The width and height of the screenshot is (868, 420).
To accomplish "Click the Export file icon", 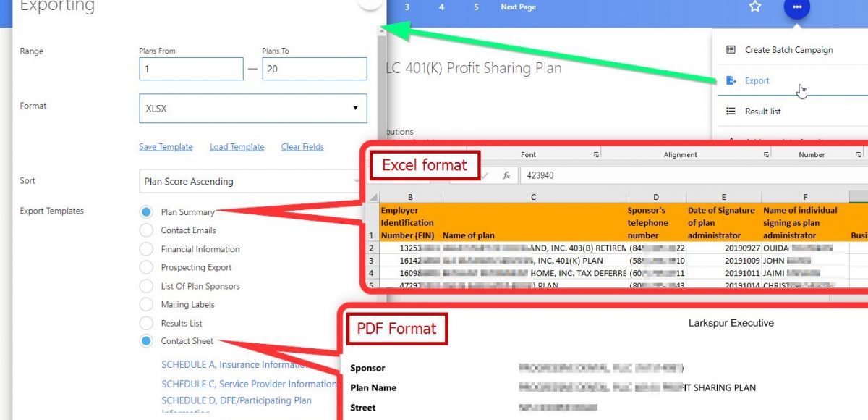I will point(731,81).
